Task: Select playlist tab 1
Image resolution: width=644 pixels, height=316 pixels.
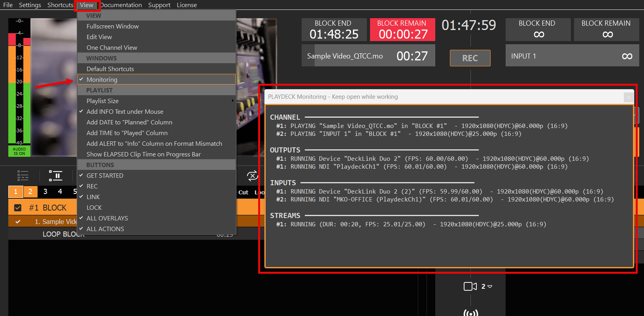Action: pyautogui.click(x=15, y=192)
